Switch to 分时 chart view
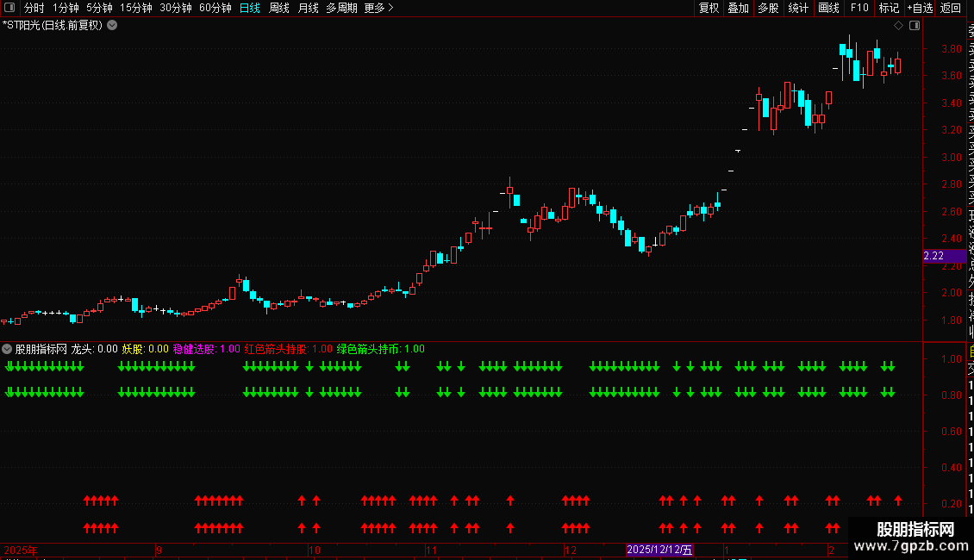974x560 pixels. click(x=34, y=8)
